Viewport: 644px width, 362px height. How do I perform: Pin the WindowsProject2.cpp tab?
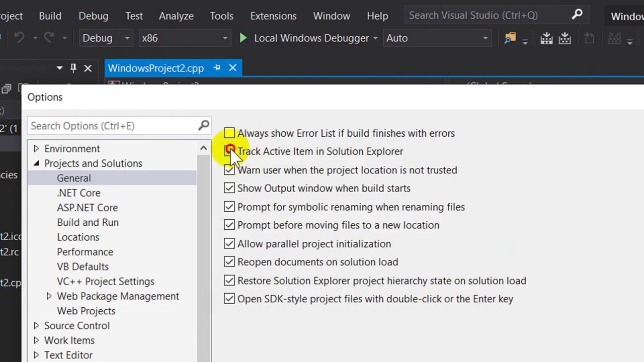pyautogui.click(x=217, y=68)
